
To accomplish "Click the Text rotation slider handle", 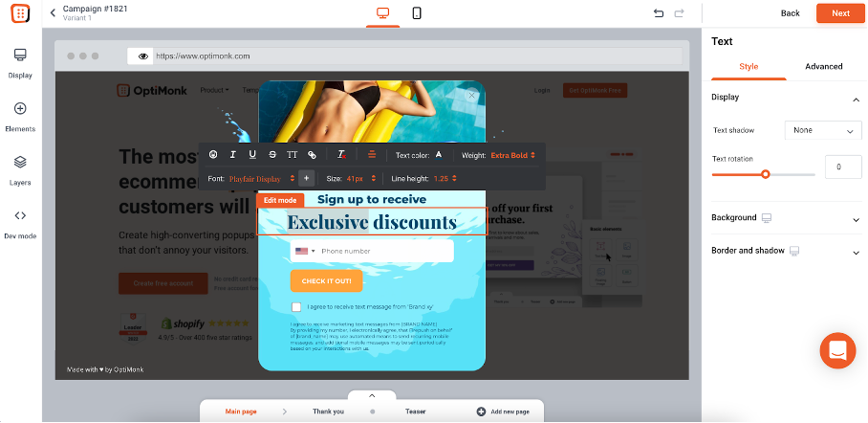I will pyautogui.click(x=765, y=174).
